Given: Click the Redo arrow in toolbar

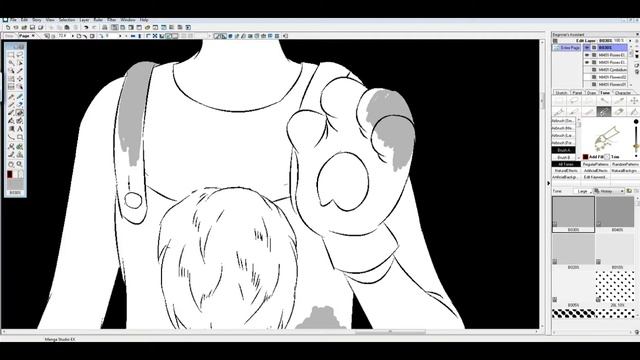Looking at the screenshot, I should [94, 27].
